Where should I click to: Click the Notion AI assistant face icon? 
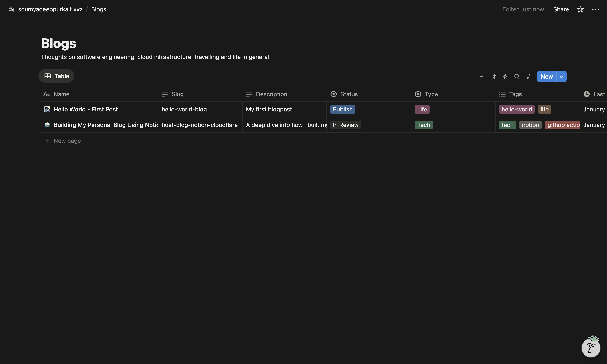tap(591, 348)
